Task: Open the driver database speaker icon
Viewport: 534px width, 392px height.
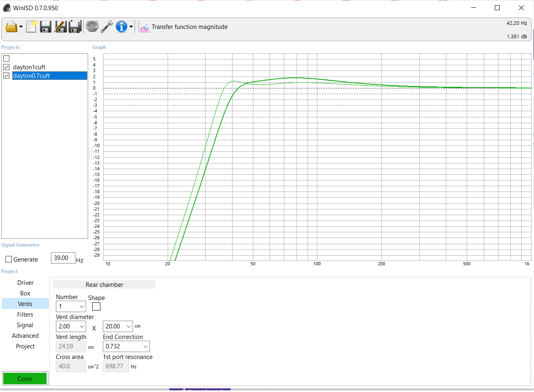Action: click(x=93, y=27)
